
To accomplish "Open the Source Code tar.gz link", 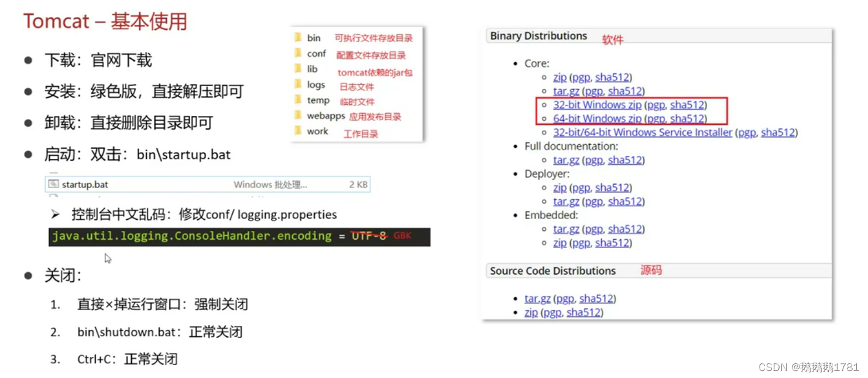I will pos(537,299).
